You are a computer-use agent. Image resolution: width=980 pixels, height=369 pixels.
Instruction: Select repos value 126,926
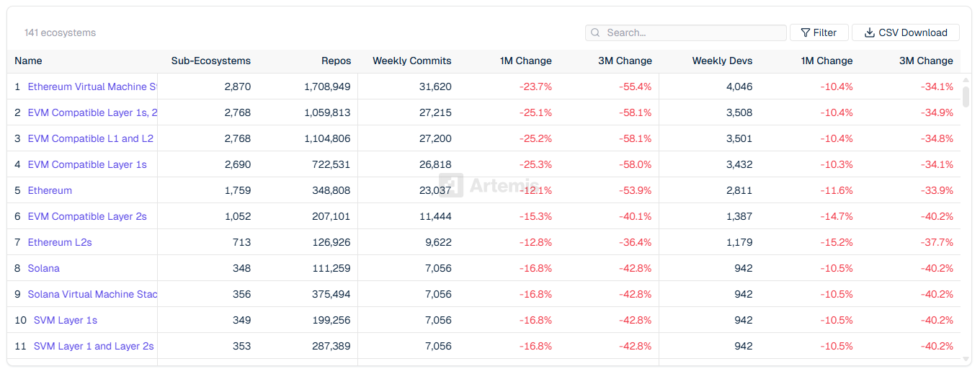point(330,242)
